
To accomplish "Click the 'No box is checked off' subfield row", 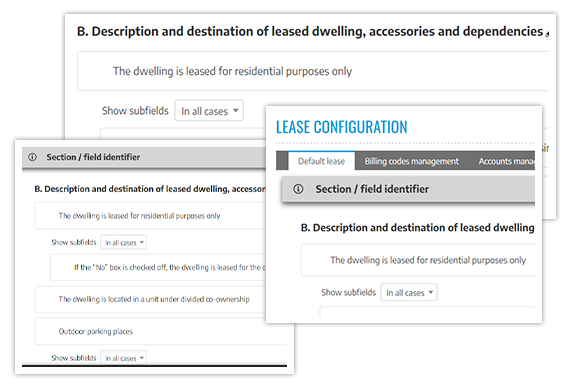I will click(168, 268).
